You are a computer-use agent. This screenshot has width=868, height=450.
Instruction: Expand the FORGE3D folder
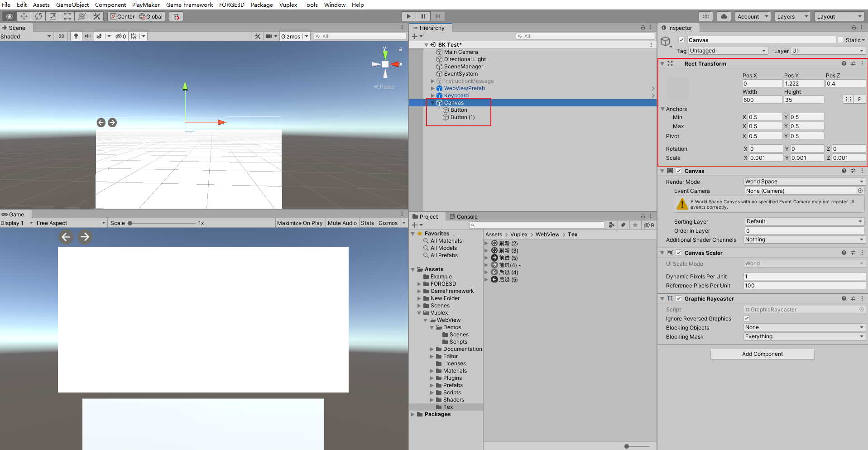(419, 284)
